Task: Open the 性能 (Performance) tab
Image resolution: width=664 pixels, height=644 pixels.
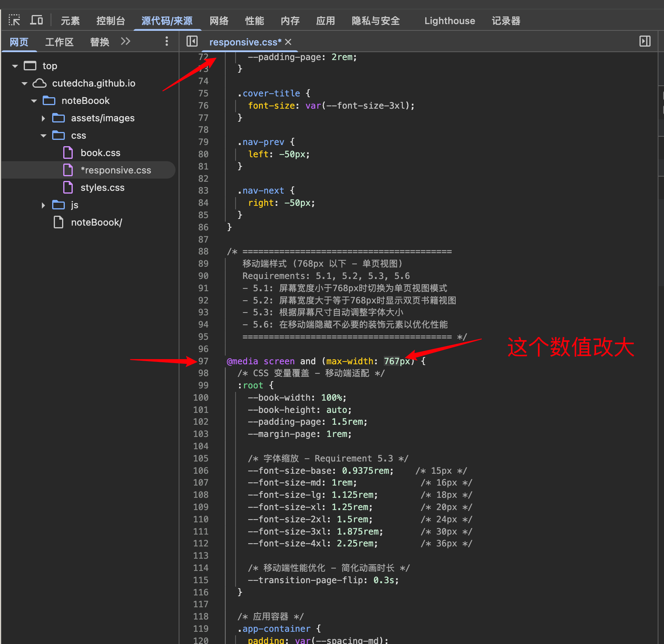Action: click(255, 21)
